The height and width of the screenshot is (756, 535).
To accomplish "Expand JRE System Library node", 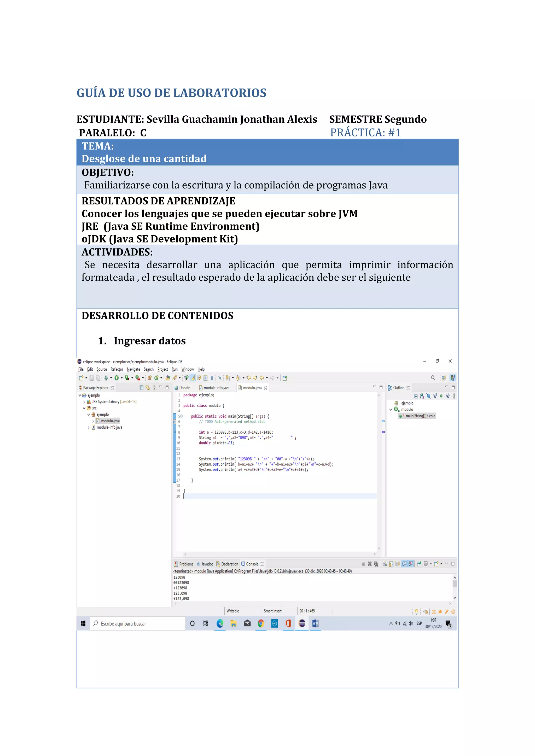I will pyautogui.click(x=84, y=402).
